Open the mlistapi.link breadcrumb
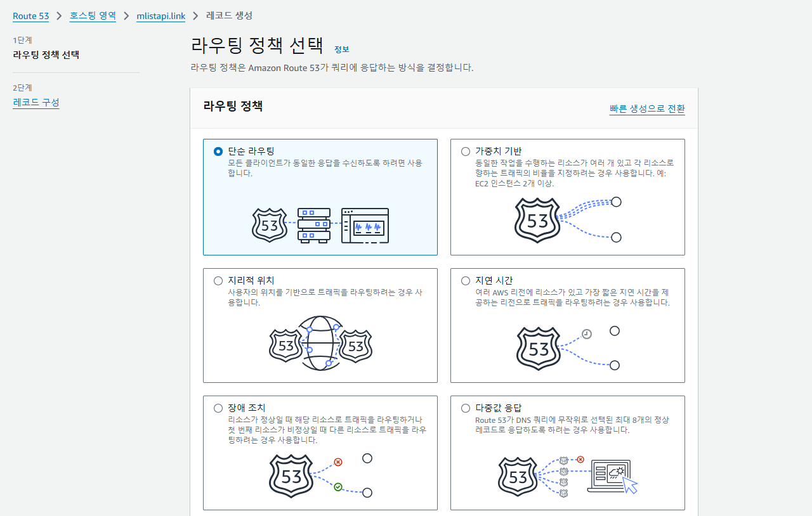The height and width of the screenshot is (516, 812). 161,16
